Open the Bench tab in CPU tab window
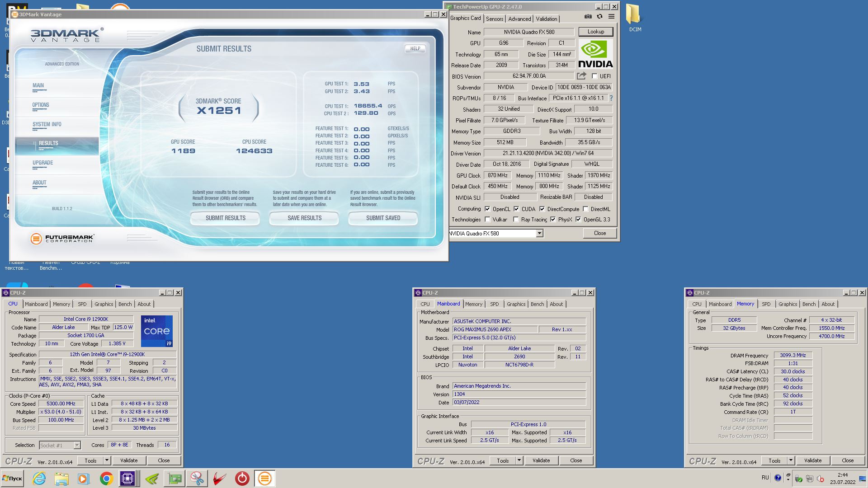 click(125, 304)
